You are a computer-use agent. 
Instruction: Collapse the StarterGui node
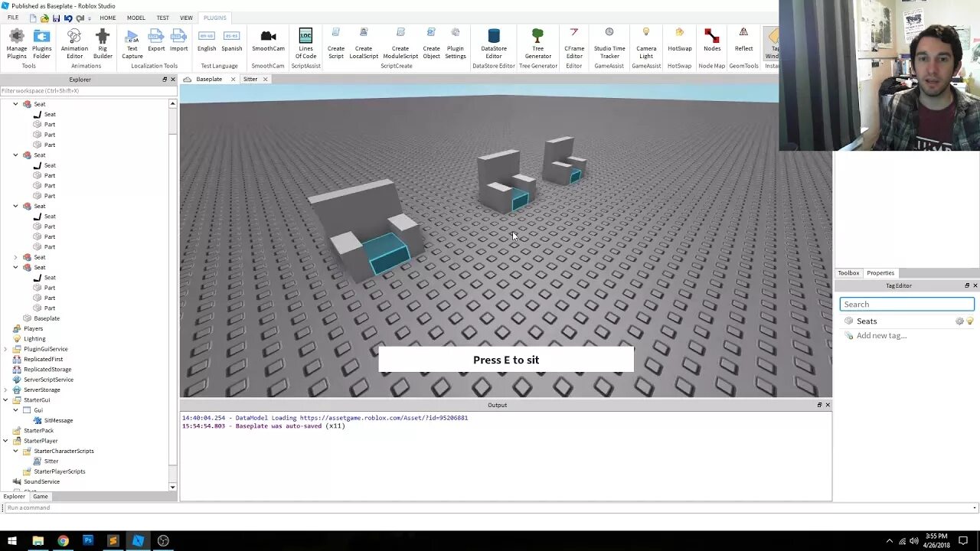(x=5, y=400)
